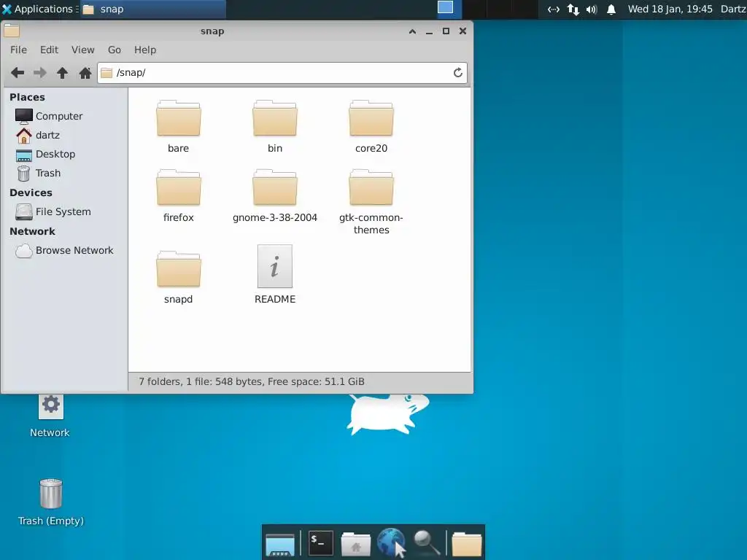Image resolution: width=747 pixels, height=560 pixels.
Task: Launch the web browser from the dock
Action: (x=392, y=542)
